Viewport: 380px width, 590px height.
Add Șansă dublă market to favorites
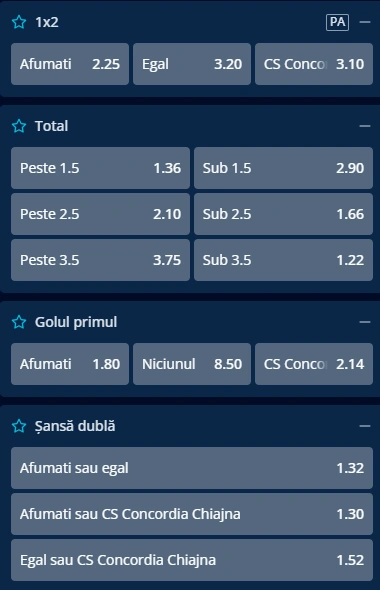pyautogui.click(x=19, y=426)
